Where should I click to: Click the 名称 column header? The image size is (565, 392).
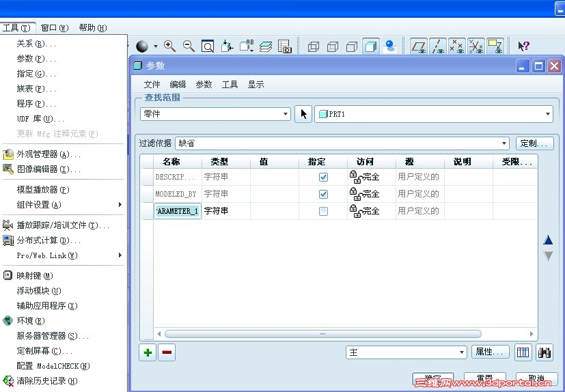[178, 162]
